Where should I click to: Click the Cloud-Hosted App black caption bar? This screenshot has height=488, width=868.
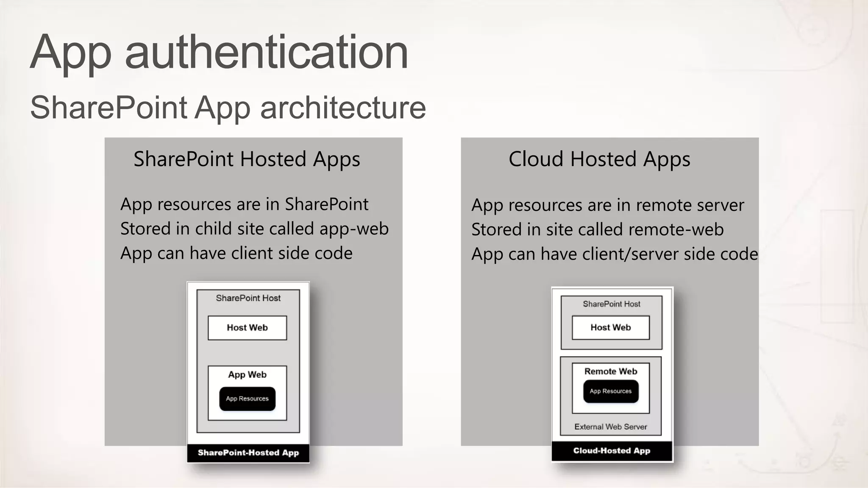click(612, 451)
